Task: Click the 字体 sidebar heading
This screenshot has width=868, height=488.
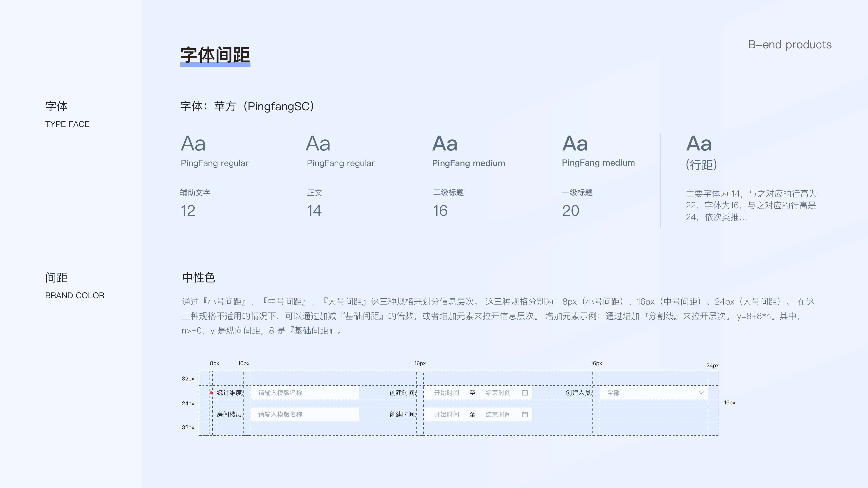Action: click(56, 106)
